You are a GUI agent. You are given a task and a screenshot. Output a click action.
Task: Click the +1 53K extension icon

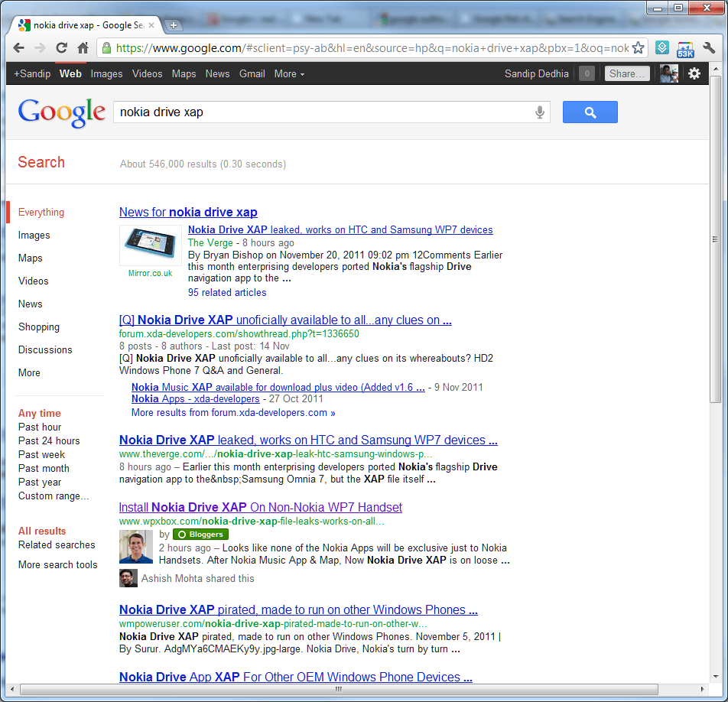[x=685, y=49]
